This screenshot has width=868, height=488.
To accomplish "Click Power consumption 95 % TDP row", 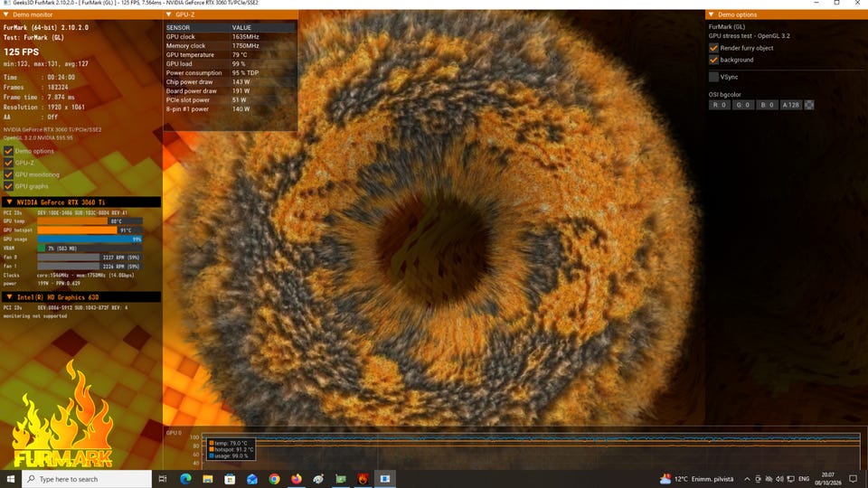I will coord(231,72).
